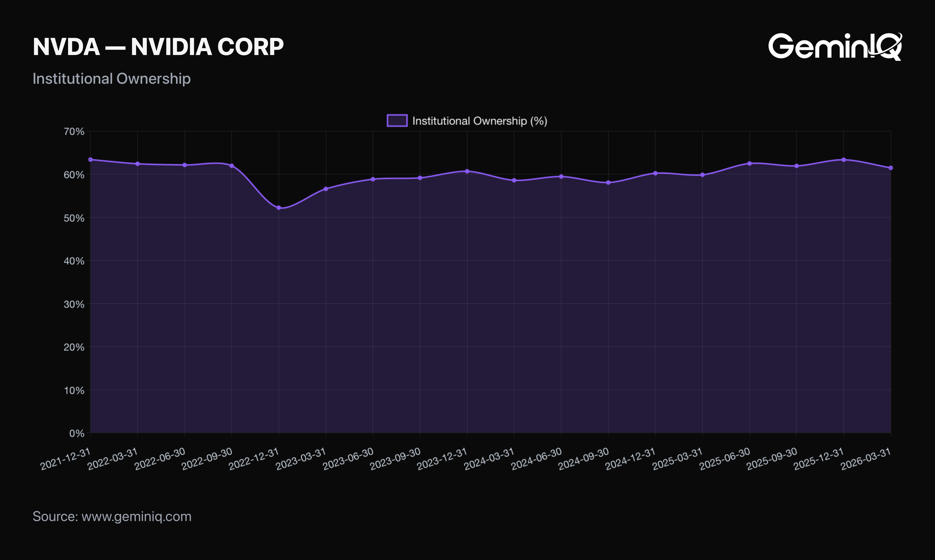935x560 pixels.
Task: Click the 2022-03-31 x-axis date label
Action: (112, 459)
